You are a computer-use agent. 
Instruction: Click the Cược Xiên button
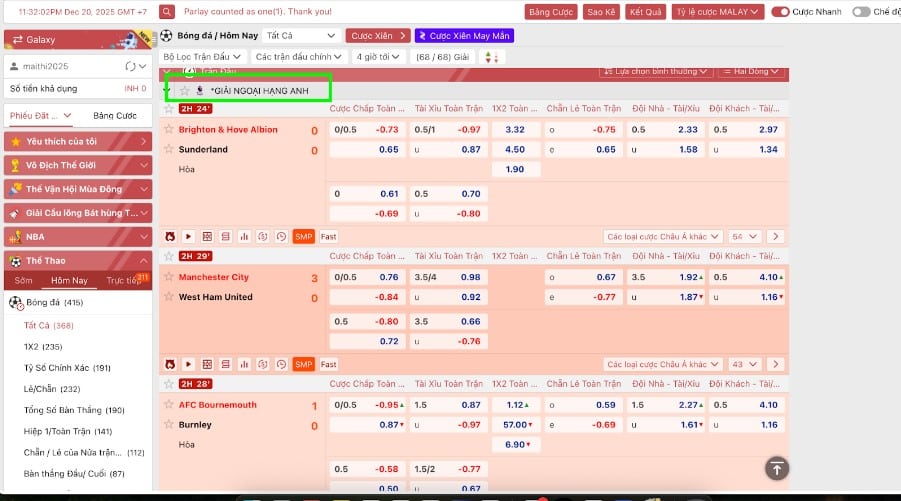378,36
